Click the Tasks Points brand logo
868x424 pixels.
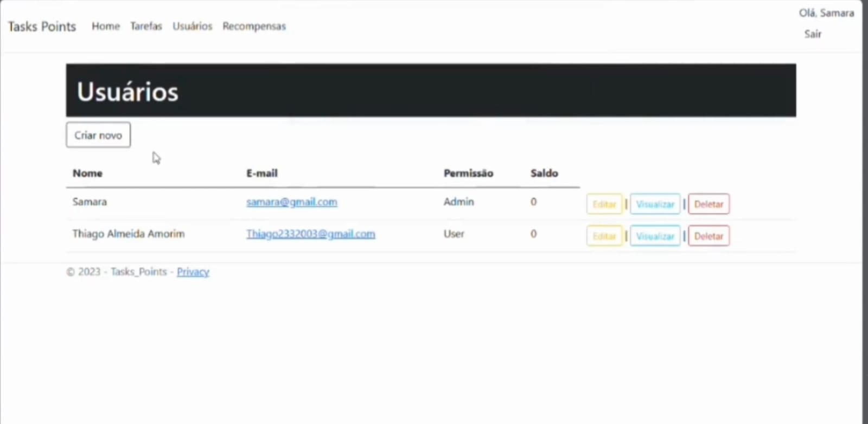click(42, 27)
